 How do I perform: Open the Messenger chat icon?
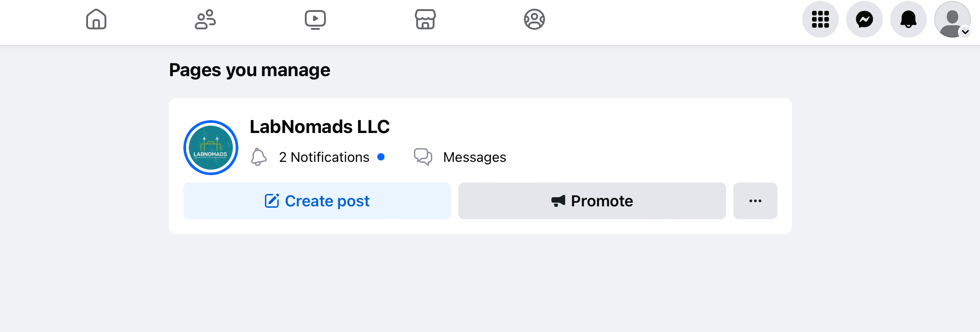(864, 19)
